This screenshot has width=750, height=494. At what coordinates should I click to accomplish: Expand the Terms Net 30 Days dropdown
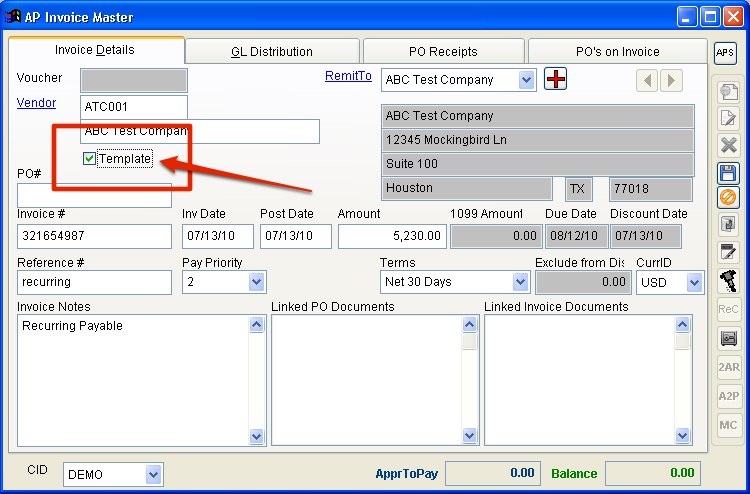coord(519,282)
